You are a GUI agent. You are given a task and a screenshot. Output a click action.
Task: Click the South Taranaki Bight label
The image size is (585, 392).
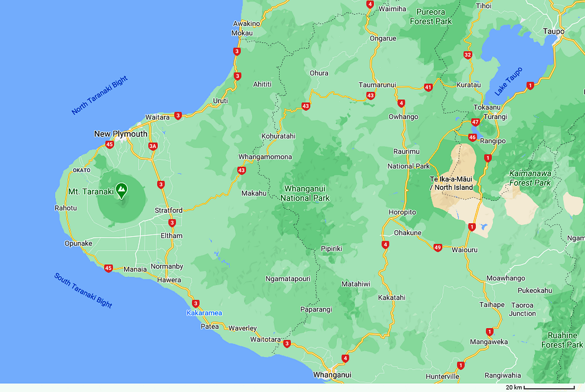point(83,290)
